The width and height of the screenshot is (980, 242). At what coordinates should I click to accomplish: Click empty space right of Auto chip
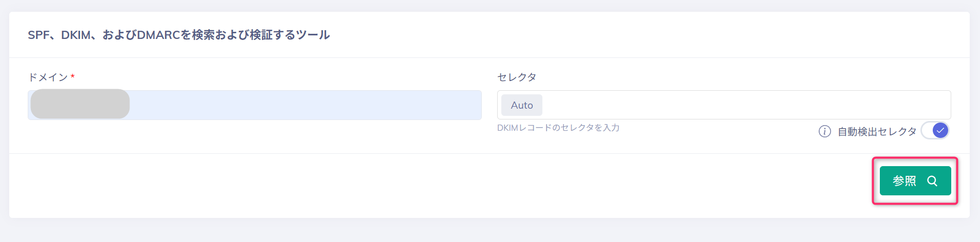click(x=668, y=105)
